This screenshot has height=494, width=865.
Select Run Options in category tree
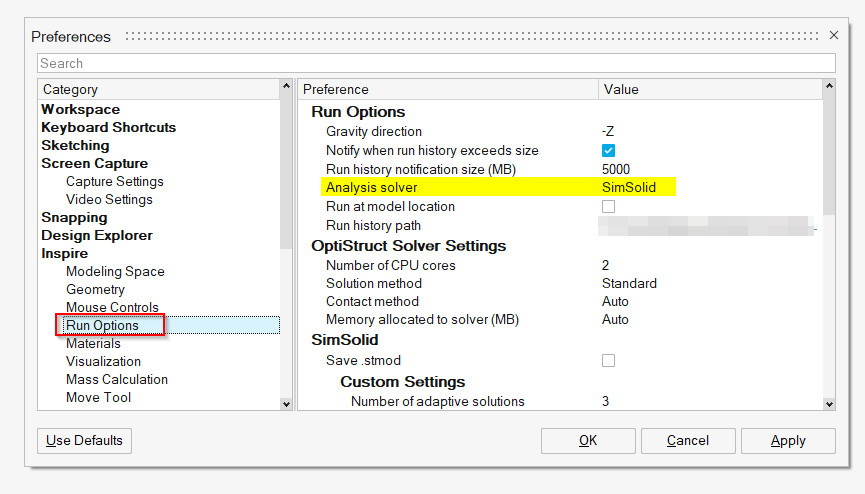(102, 325)
